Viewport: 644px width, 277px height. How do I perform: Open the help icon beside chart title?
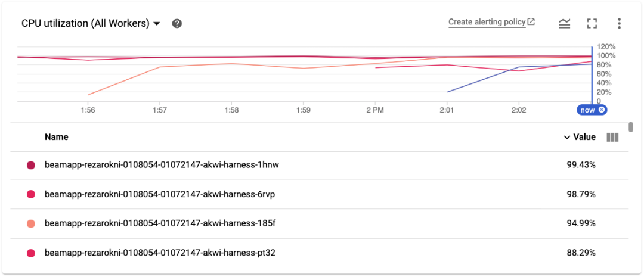coord(177,24)
